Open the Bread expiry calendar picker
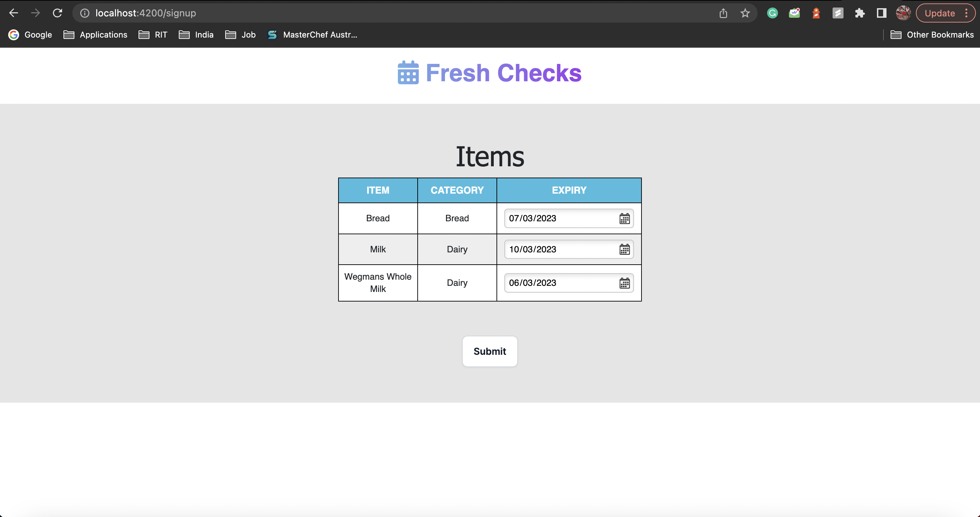The height and width of the screenshot is (517, 980). [x=624, y=219]
